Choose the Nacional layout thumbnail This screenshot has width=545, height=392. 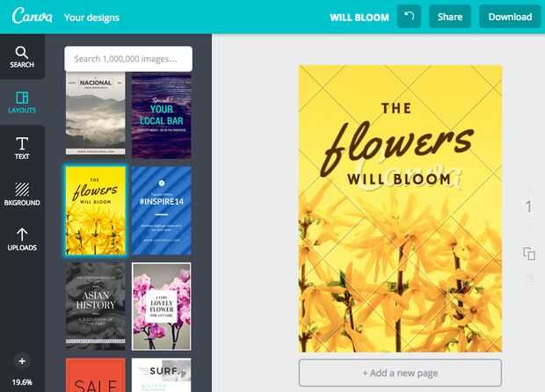96,113
